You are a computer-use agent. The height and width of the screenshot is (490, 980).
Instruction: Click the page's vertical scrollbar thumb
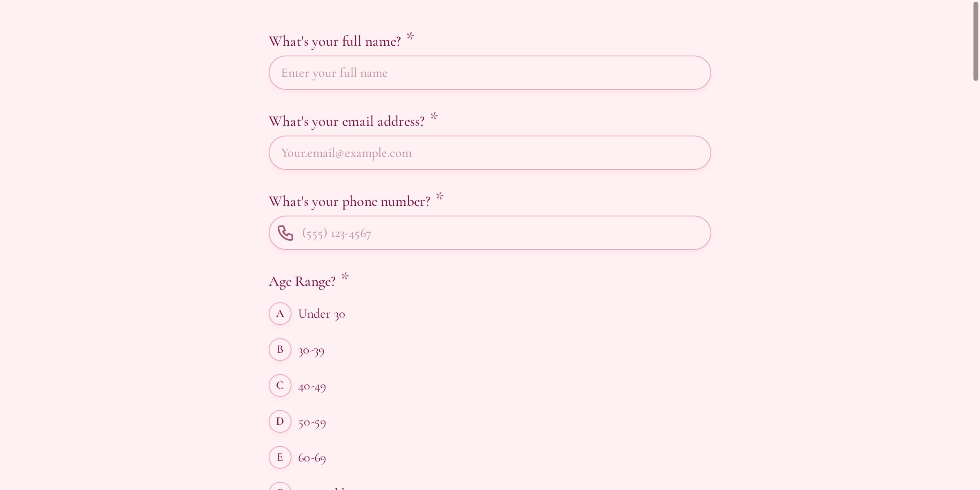pyautogui.click(x=976, y=41)
